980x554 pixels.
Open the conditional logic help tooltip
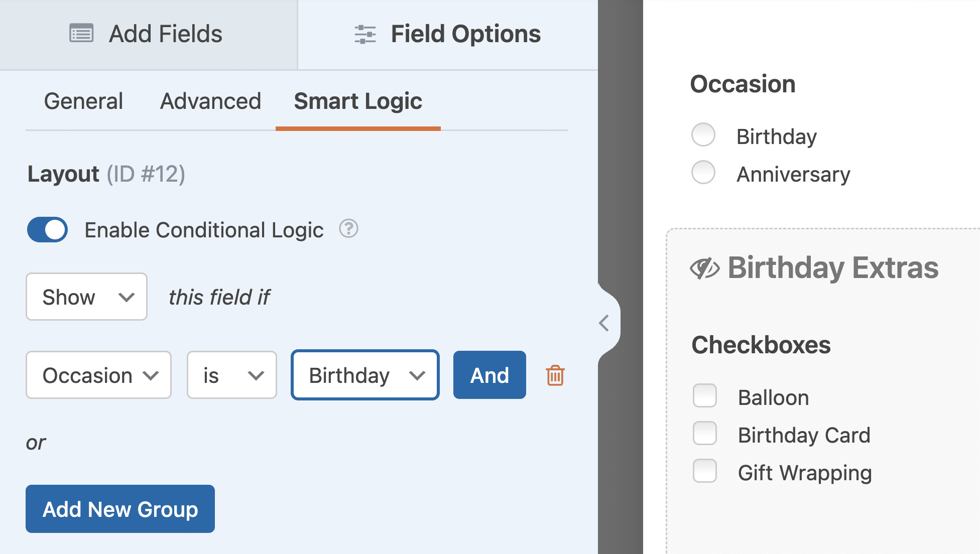point(348,230)
